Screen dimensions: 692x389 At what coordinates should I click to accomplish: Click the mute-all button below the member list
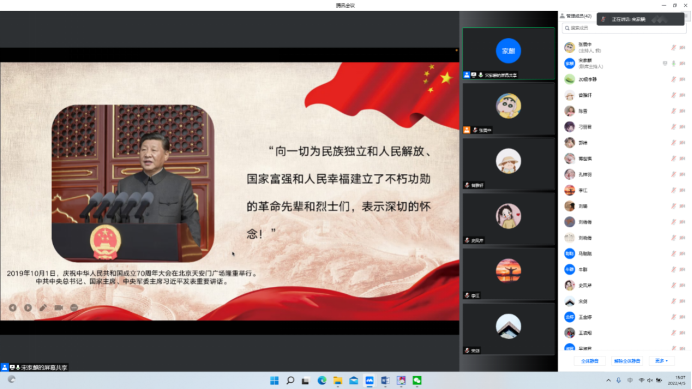590,361
